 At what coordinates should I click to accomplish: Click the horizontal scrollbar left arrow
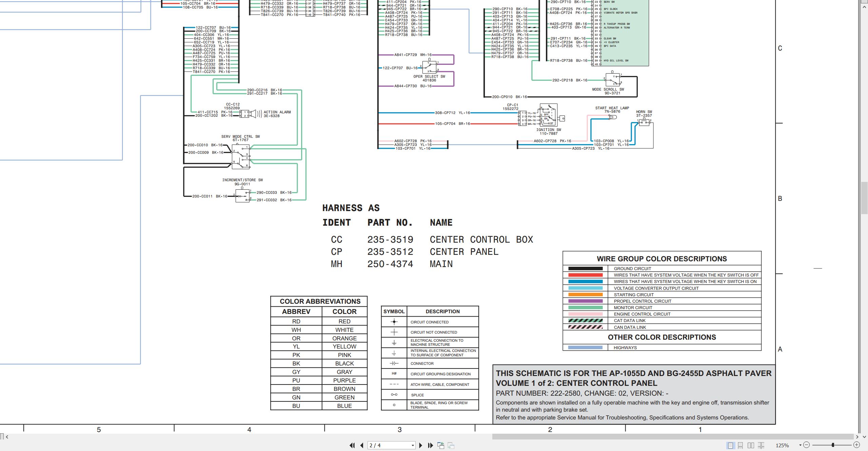coord(7,437)
